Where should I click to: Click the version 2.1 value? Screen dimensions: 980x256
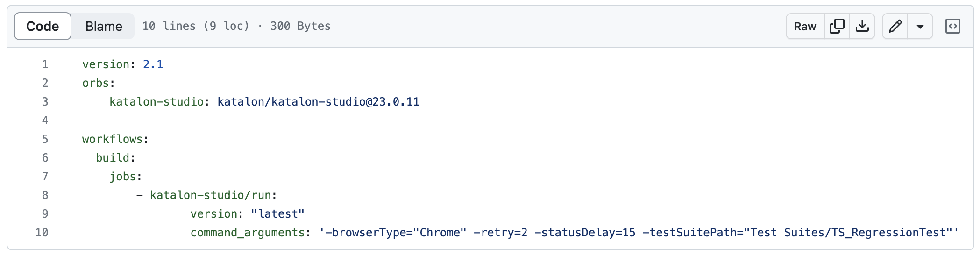tap(153, 64)
